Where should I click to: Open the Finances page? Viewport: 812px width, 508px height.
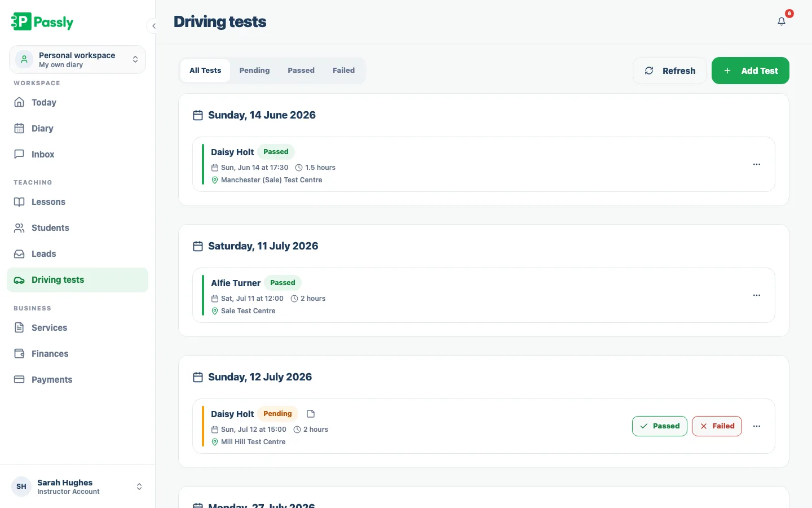[78, 353]
